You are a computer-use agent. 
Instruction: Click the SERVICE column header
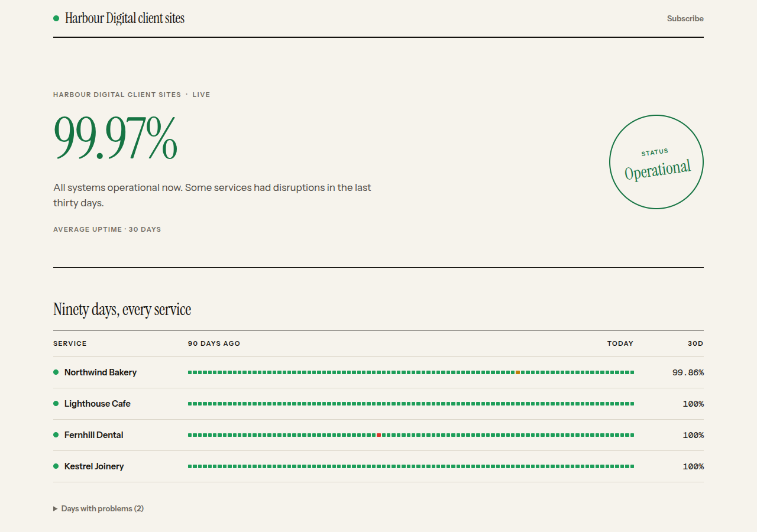click(70, 343)
